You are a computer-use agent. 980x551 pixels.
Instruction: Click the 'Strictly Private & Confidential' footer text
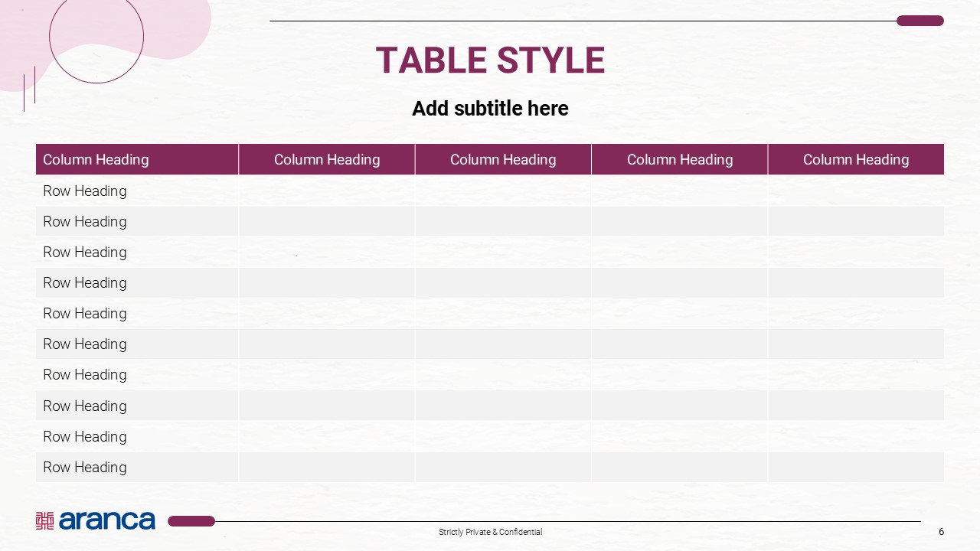pyautogui.click(x=490, y=532)
